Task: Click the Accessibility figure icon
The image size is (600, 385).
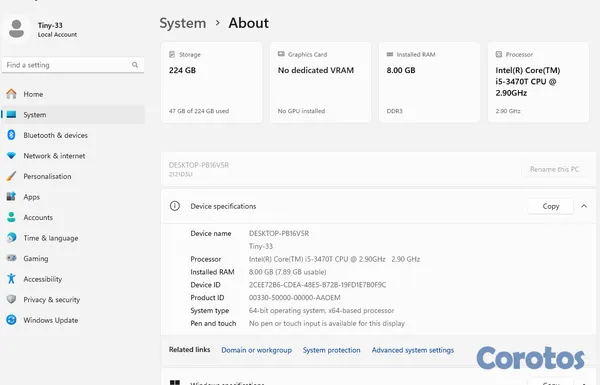Action: [11, 279]
